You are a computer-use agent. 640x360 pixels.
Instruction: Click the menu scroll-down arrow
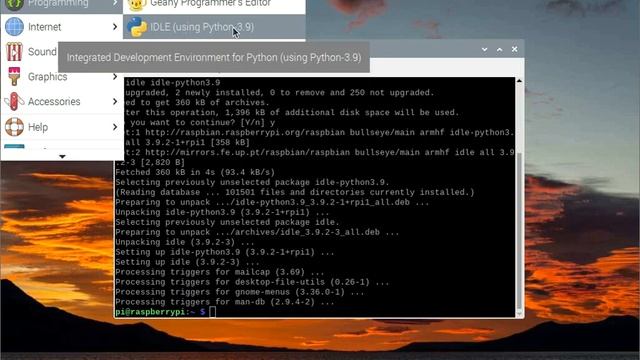point(62,156)
